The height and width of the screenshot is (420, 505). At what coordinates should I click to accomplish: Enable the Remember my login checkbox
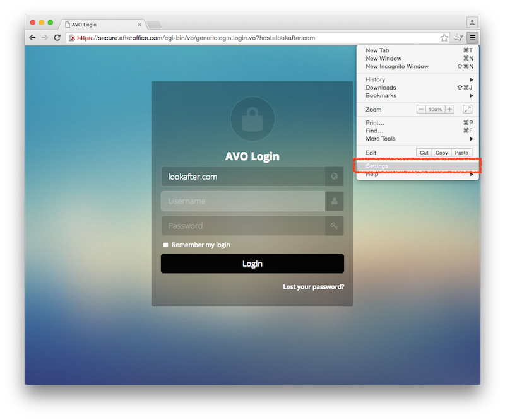point(165,245)
